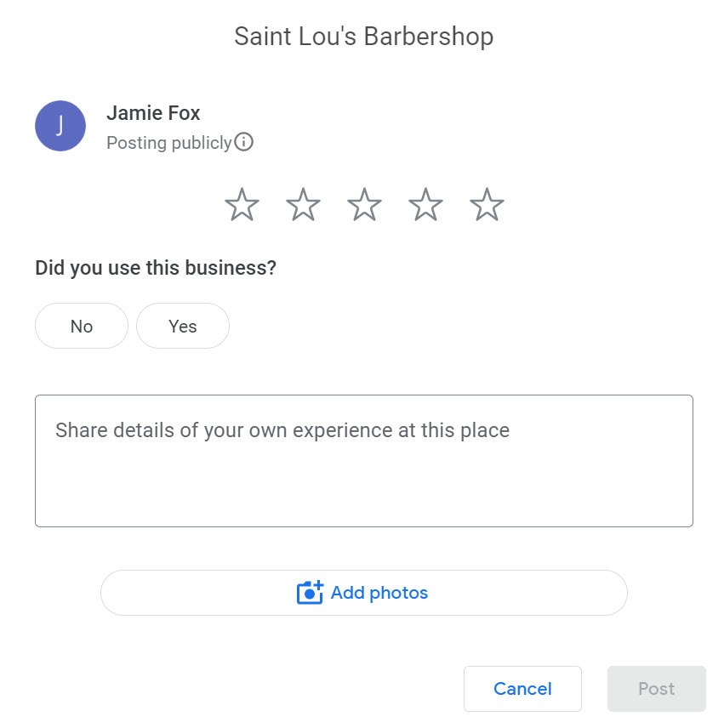Click the Jamie Fox account name

tap(153, 113)
